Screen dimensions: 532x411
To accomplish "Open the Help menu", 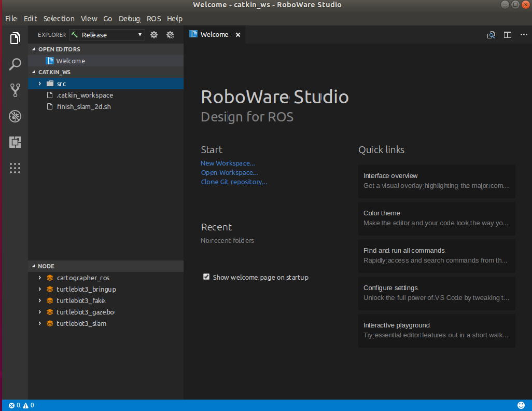I will tap(175, 19).
